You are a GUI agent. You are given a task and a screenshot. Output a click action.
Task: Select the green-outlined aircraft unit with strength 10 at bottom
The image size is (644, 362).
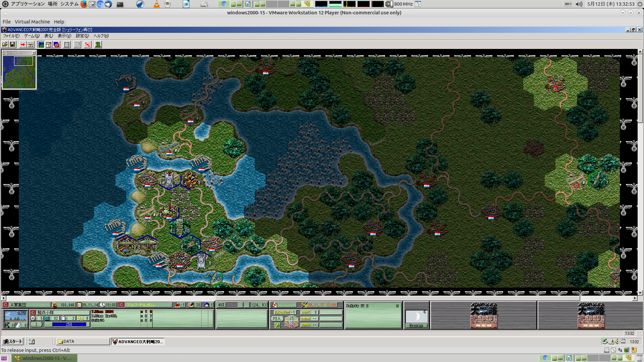point(214,278)
